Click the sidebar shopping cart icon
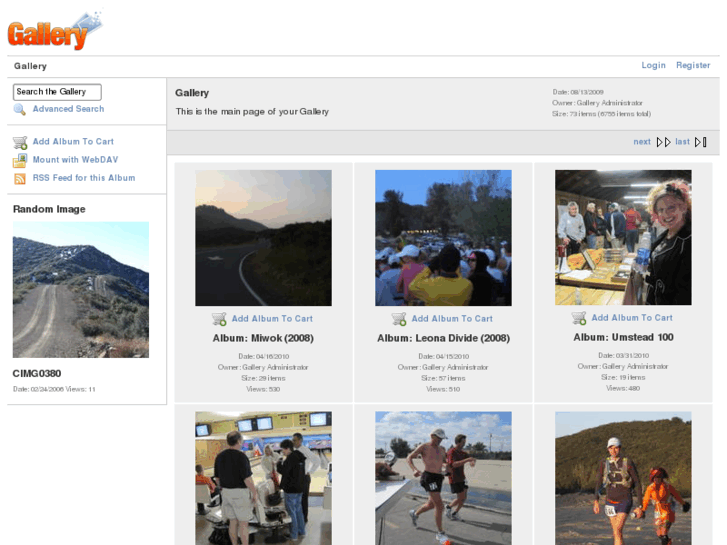This screenshot has height=545, width=727. (x=20, y=142)
